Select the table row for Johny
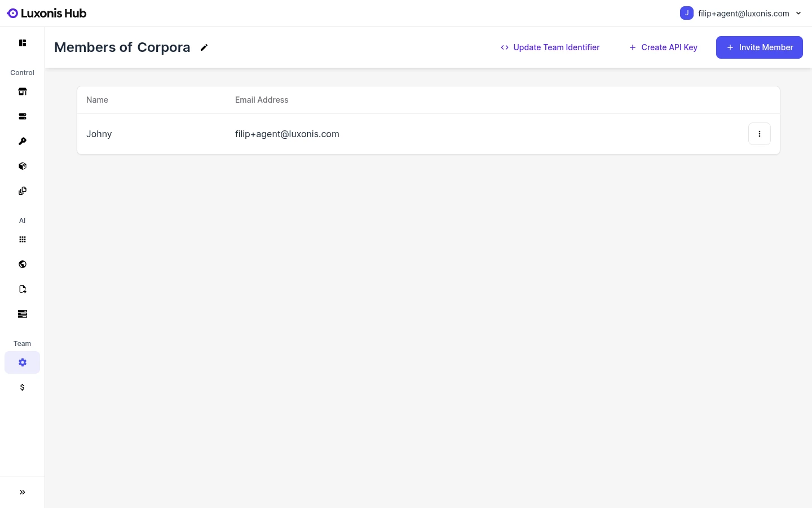The image size is (812, 508). pyautogui.click(x=395, y=134)
